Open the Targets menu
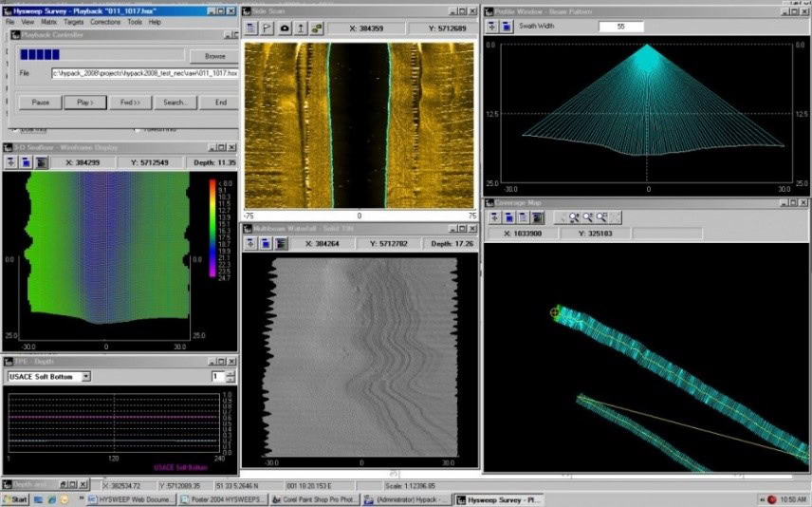The height and width of the screenshot is (507, 812). tap(74, 22)
